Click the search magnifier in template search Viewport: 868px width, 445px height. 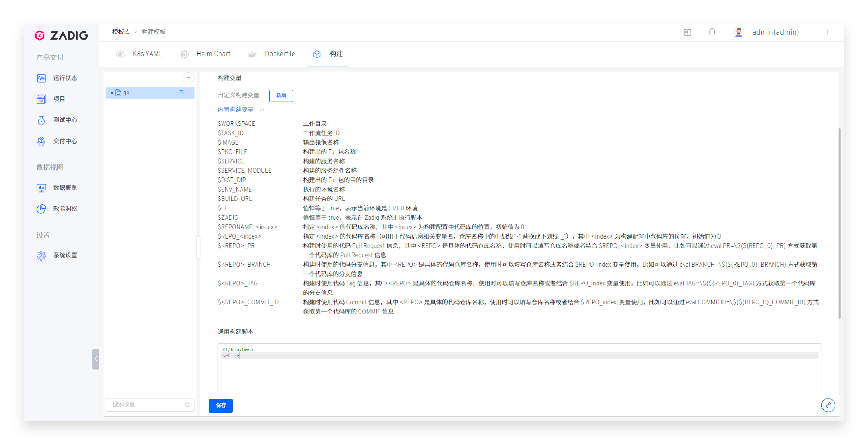tap(187, 404)
